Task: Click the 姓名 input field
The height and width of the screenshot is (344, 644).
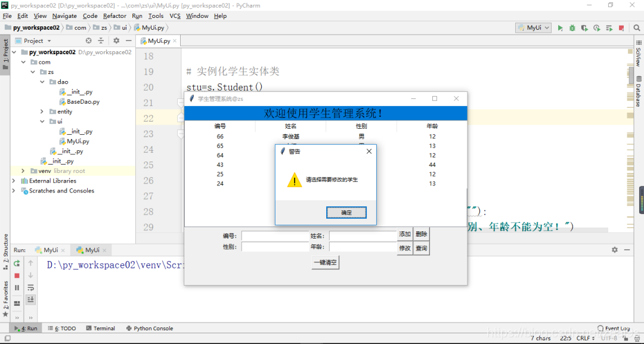Action: click(x=363, y=236)
